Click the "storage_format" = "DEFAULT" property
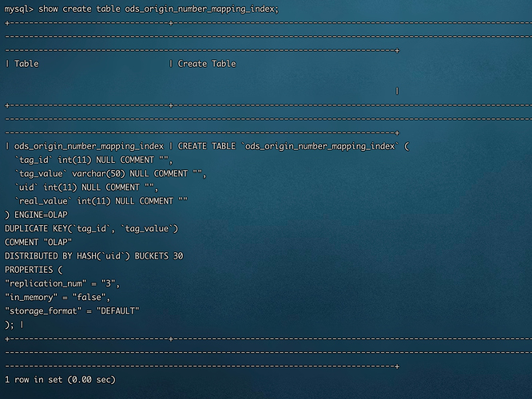 72,310
